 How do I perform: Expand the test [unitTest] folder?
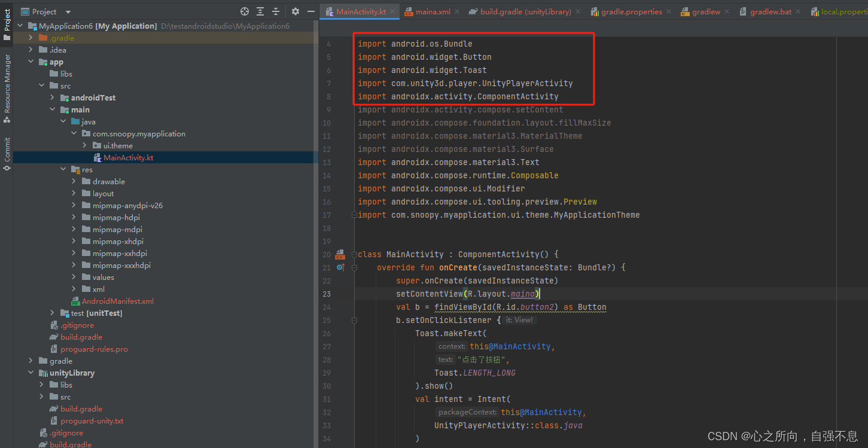[53, 313]
